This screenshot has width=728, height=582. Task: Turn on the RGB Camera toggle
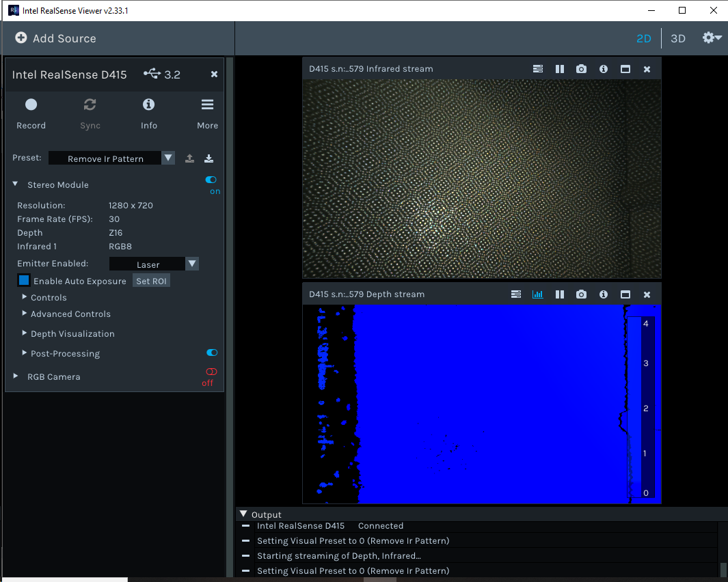coord(211,372)
